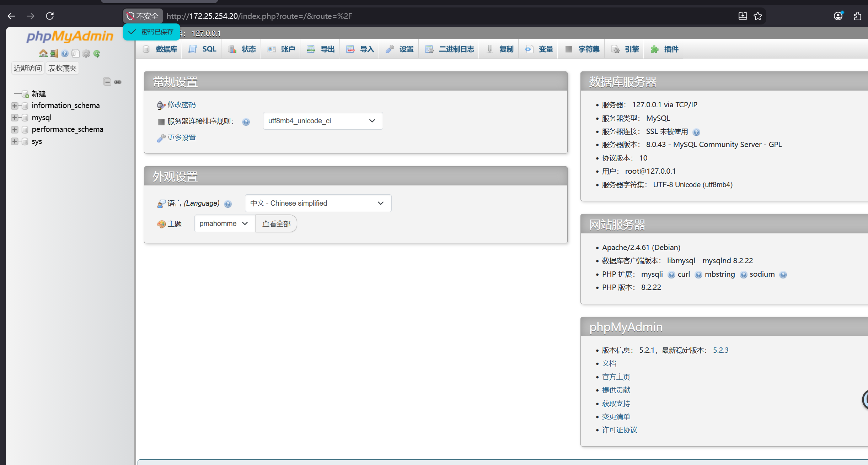Toggle the link with main panel chain icon
The width and height of the screenshot is (868, 465).
coord(118,82)
